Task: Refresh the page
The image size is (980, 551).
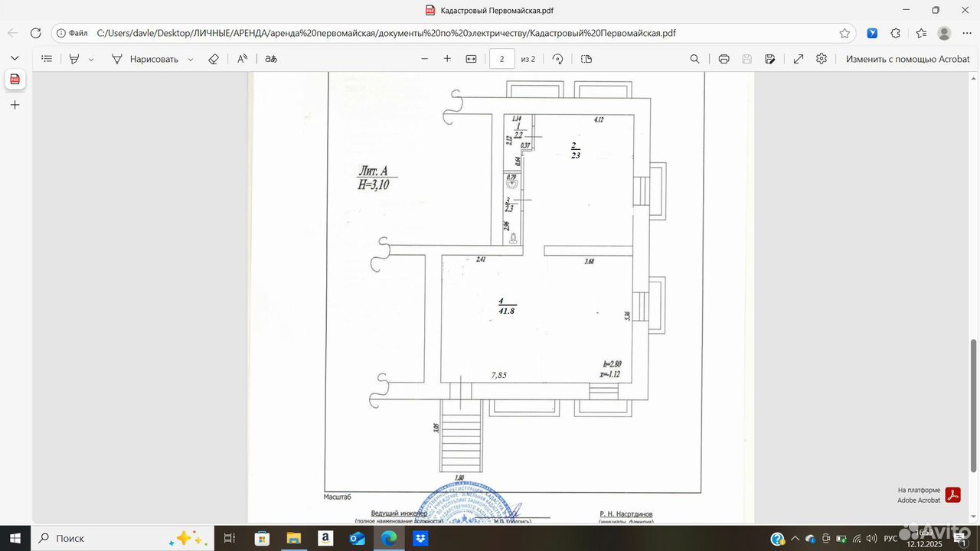Action: point(35,33)
